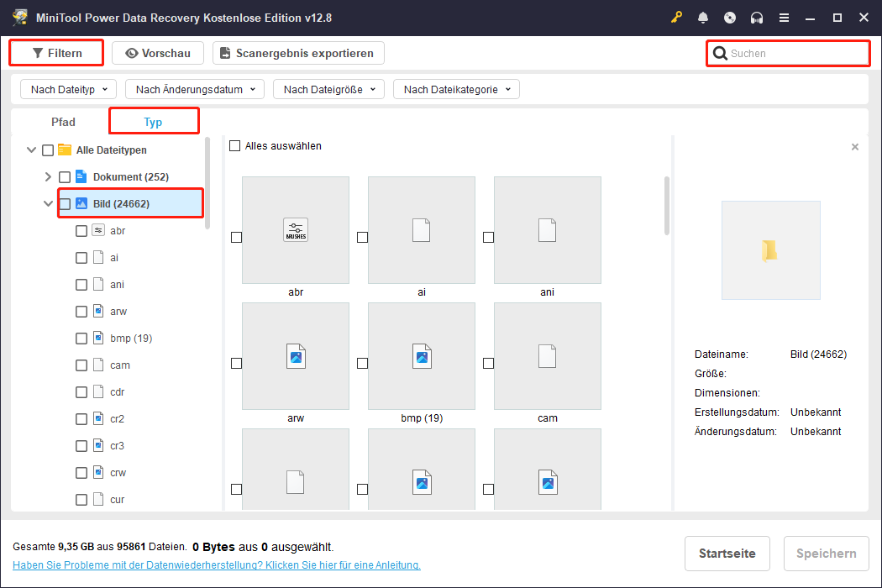Open the abr brushes thumbnail
The width and height of the screenshot is (882, 588).
pos(296,230)
